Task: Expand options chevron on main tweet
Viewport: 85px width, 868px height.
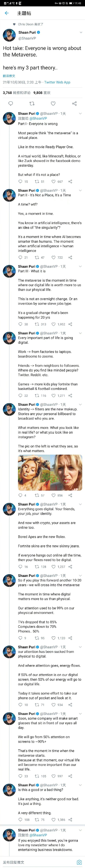Action: click(81, 32)
